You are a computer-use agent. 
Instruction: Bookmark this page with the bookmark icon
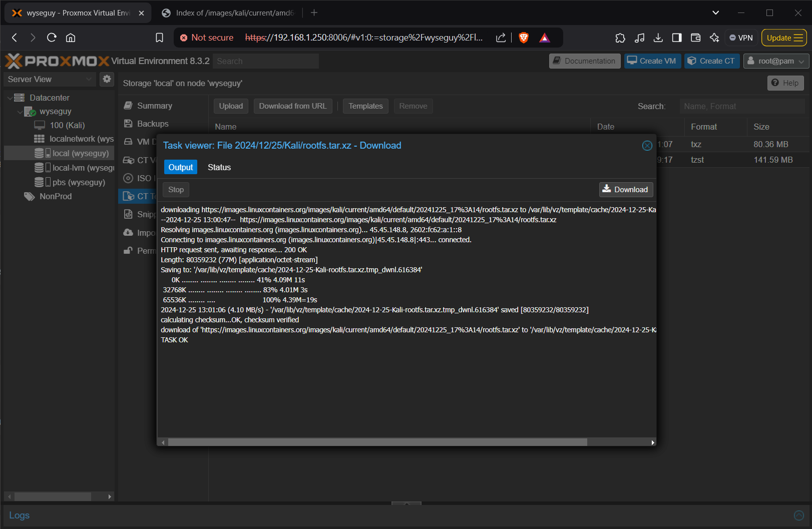tap(159, 38)
